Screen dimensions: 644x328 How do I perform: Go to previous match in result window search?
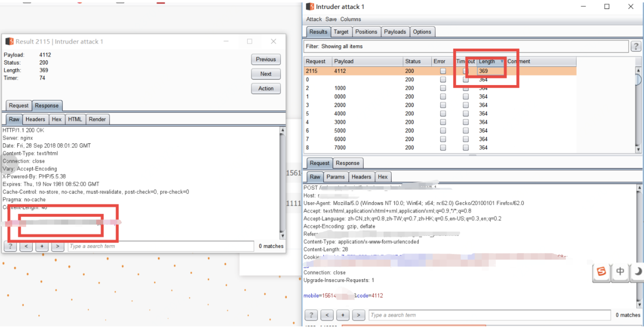(26, 246)
